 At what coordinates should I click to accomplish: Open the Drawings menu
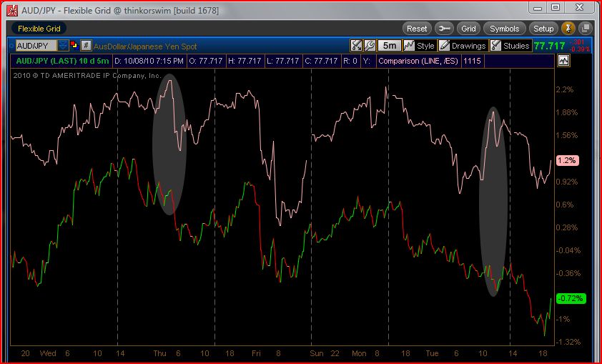[463, 46]
